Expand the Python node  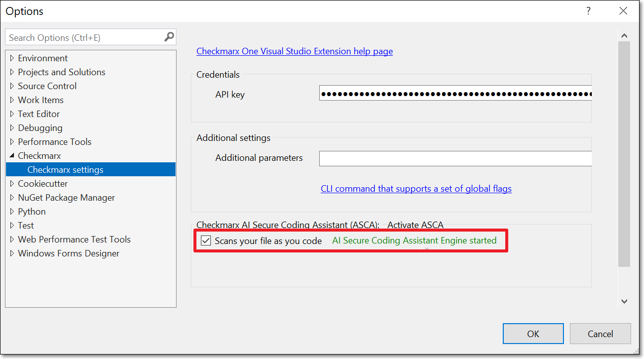click(12, 212)
